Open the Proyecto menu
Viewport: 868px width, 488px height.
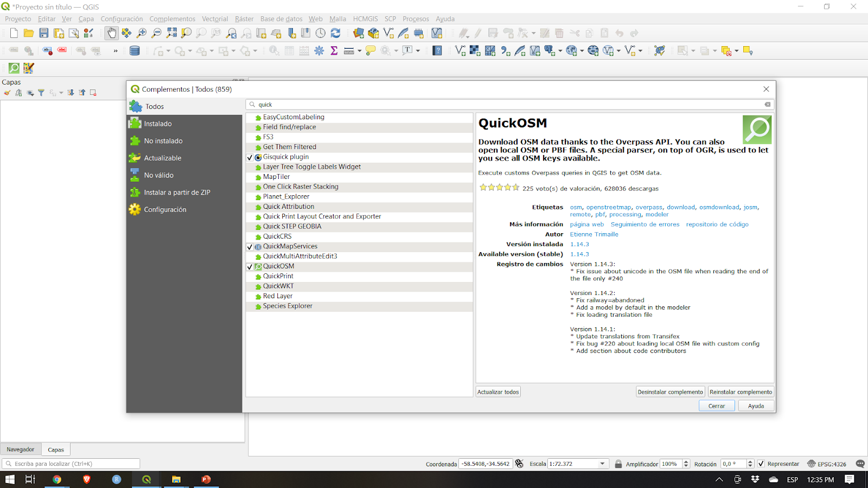pyautogui.click(x=18, y=18)
